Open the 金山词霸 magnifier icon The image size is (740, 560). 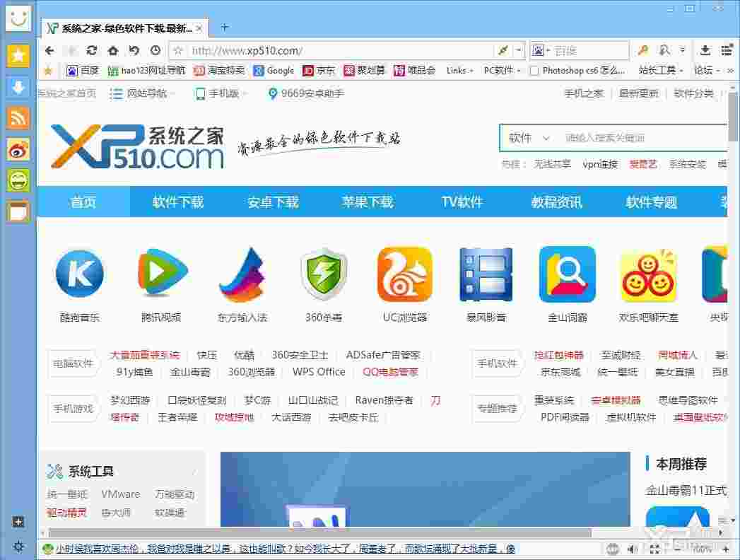click(x=568, y=274)
